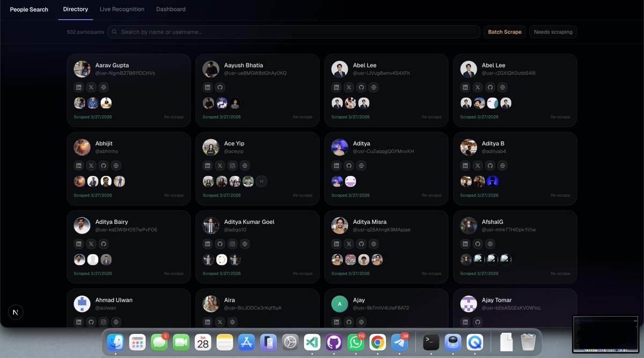This screenshot has height=358, width=644.
Task: Open Aditya Misra's GitHub icon
Action: point(362,244)
